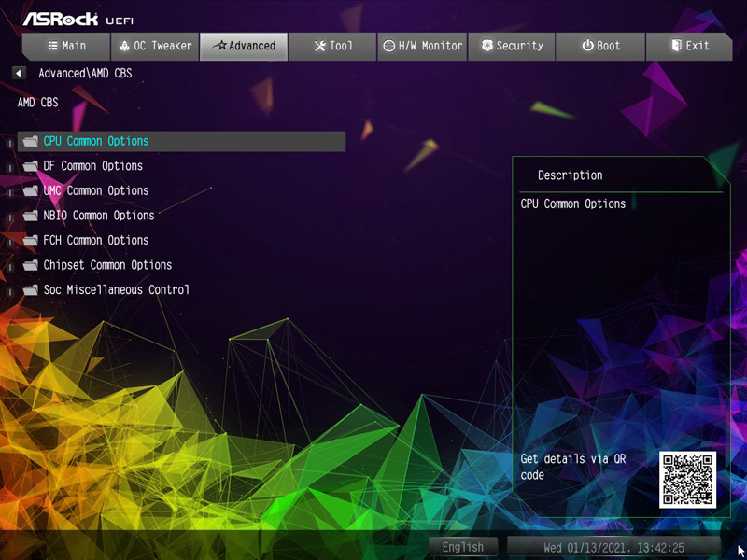Click the door icon on Exit tab
Image resolution: width=747 pixels, height=560 pixels.
click(676, 46)
